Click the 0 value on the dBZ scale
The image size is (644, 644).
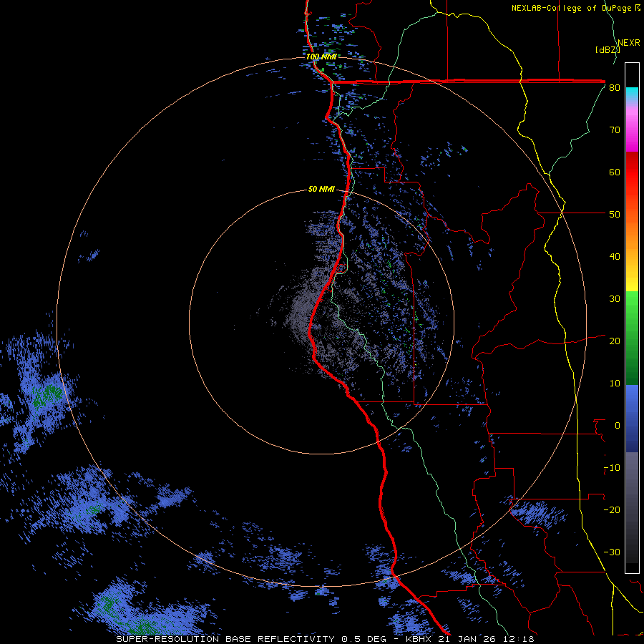618,426
